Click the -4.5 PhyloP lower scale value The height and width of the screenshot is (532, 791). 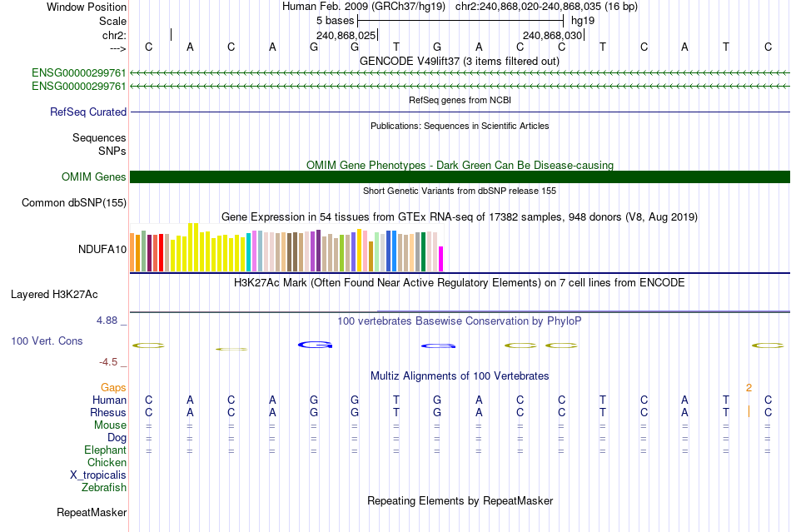coord(108,362)
